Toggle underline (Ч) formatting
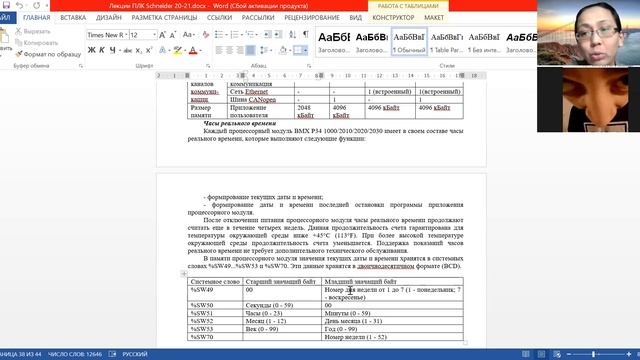This screenshot has width=640, height=360. pos(112,50)
